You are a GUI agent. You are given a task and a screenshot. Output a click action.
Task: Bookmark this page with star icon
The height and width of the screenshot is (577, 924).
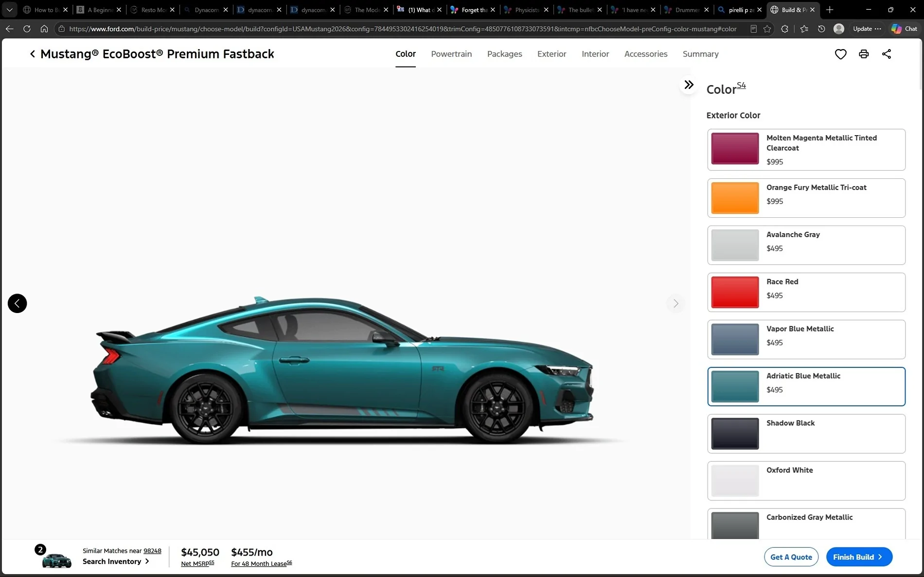tap(767, 29)
